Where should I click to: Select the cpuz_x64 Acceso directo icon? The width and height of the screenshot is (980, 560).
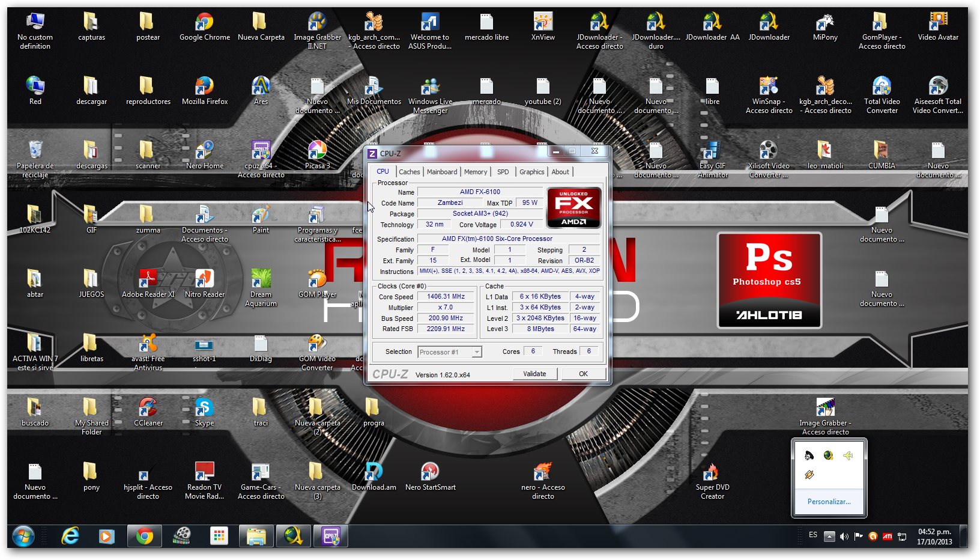click(x=261, y=160)
